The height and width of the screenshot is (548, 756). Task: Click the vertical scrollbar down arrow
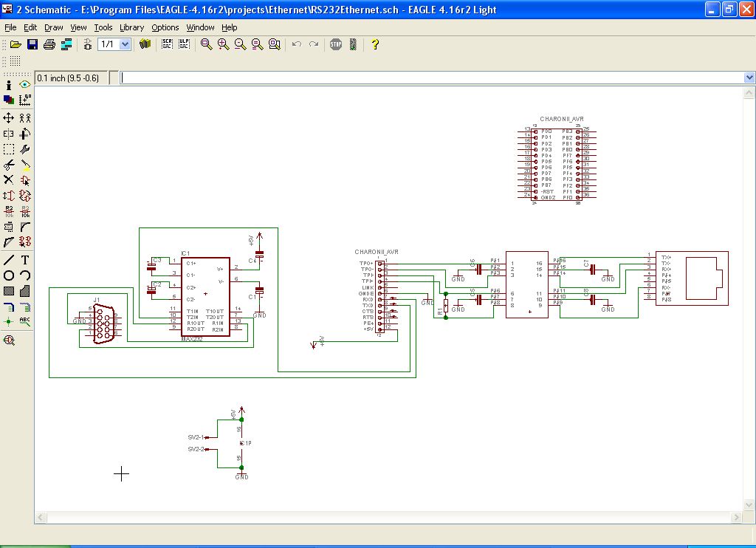pos(749,505)
